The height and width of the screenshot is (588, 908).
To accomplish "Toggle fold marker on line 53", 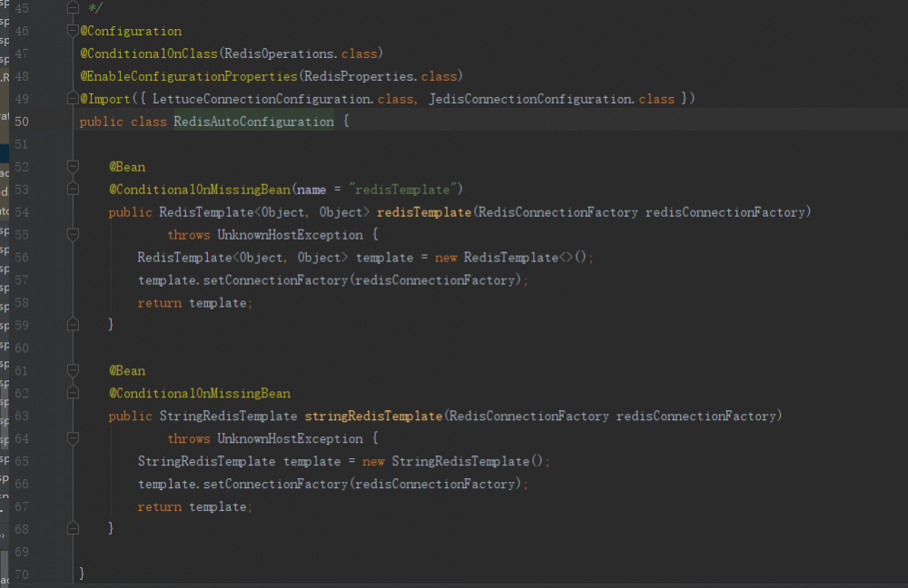I will pos(73,190).
